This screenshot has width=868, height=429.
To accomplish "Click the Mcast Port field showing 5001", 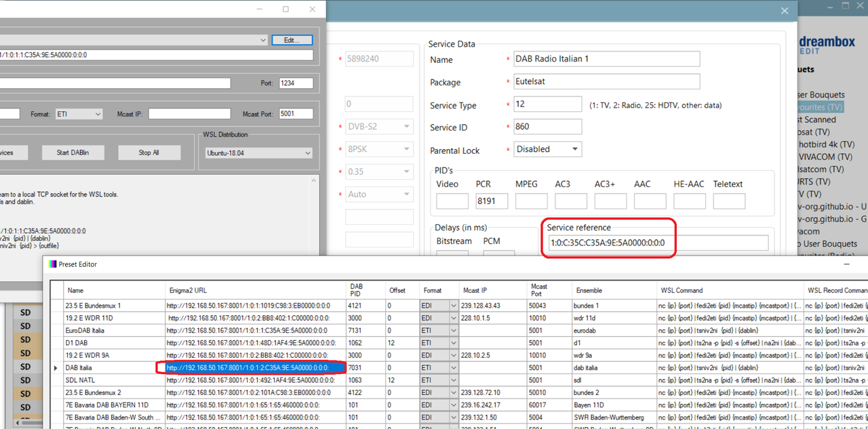I will pyautogui.click(x=296, y=114).
